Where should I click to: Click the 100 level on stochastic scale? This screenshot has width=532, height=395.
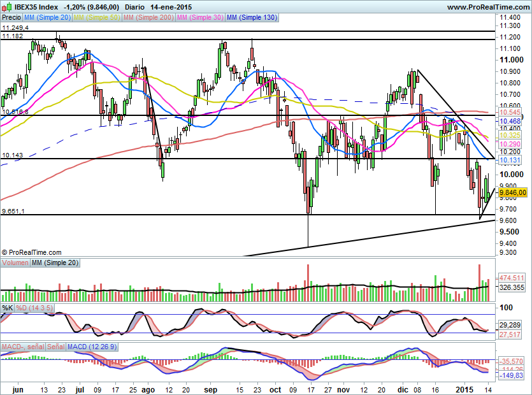coord(507,308)
